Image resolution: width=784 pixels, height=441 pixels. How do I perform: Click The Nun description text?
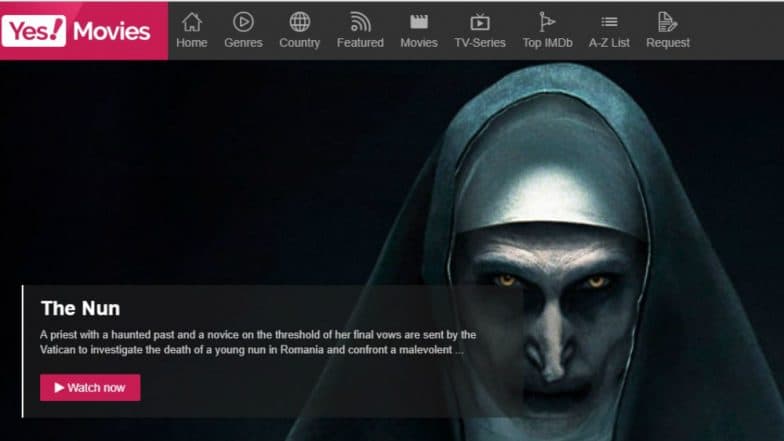click(x=258, y=342)
